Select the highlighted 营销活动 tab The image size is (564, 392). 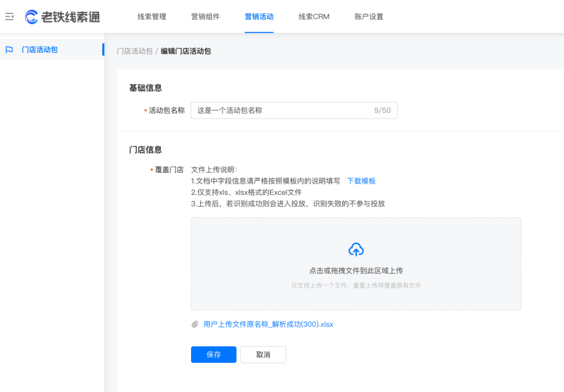coord(258,16)
